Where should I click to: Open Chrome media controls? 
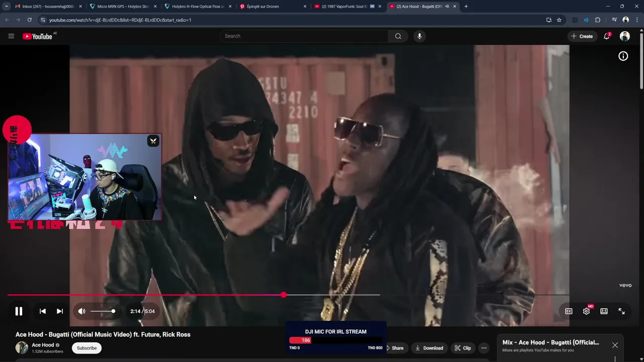tap(614, 20)
